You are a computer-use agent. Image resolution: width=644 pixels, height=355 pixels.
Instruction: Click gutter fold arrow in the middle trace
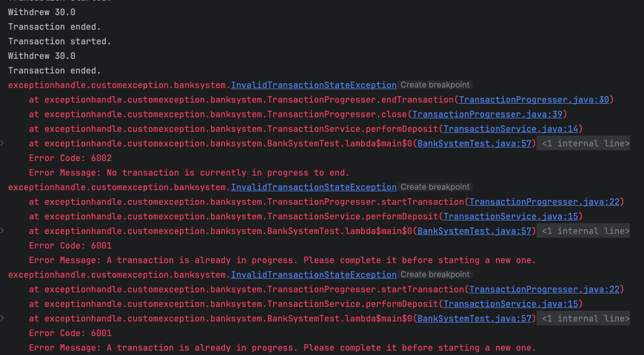[3, 231]
